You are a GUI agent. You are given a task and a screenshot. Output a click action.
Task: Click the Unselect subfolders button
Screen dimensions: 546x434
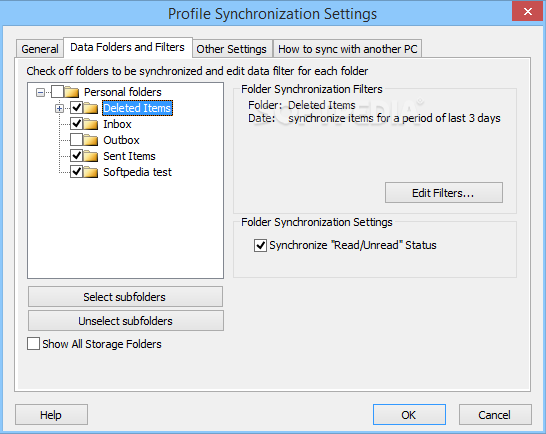(x=125, y=321)
